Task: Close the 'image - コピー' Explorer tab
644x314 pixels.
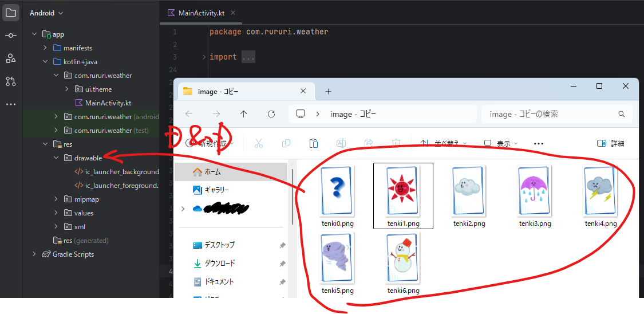Action: pyautogui.click(x=303, y=91)
